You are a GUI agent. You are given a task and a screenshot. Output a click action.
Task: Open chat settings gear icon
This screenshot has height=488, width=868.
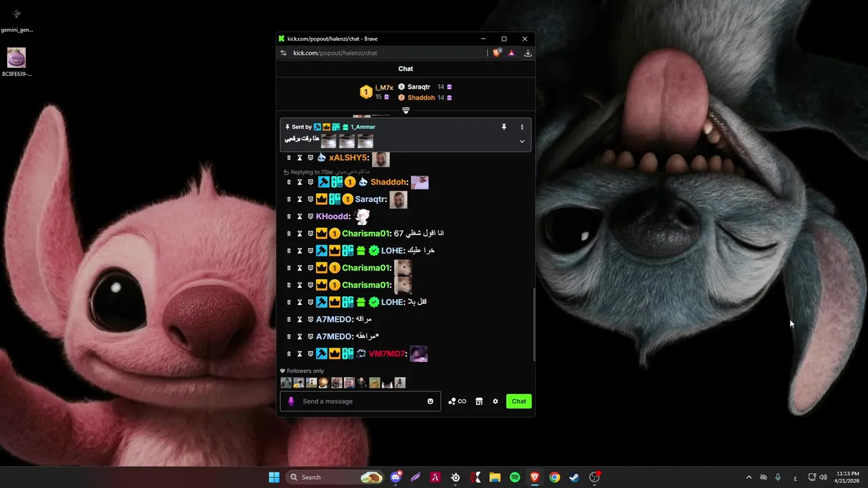495,401
